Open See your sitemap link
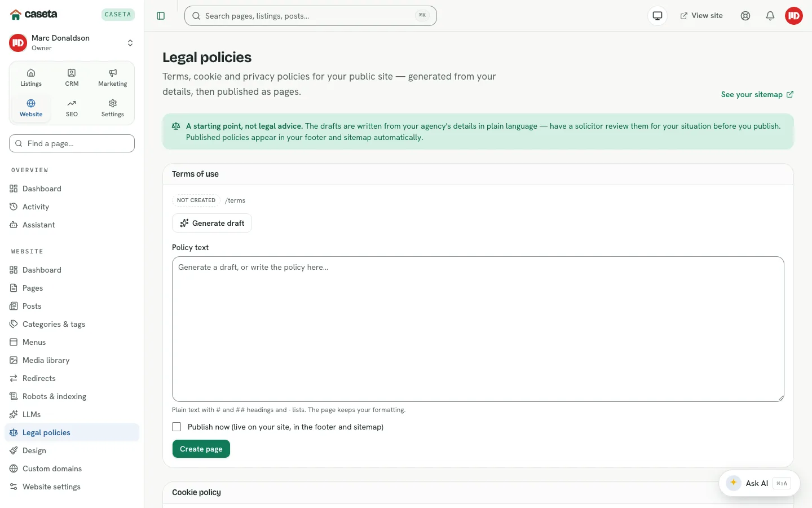Image resolution: width=812 pixels, height=508 pixels. coord(757,94)
